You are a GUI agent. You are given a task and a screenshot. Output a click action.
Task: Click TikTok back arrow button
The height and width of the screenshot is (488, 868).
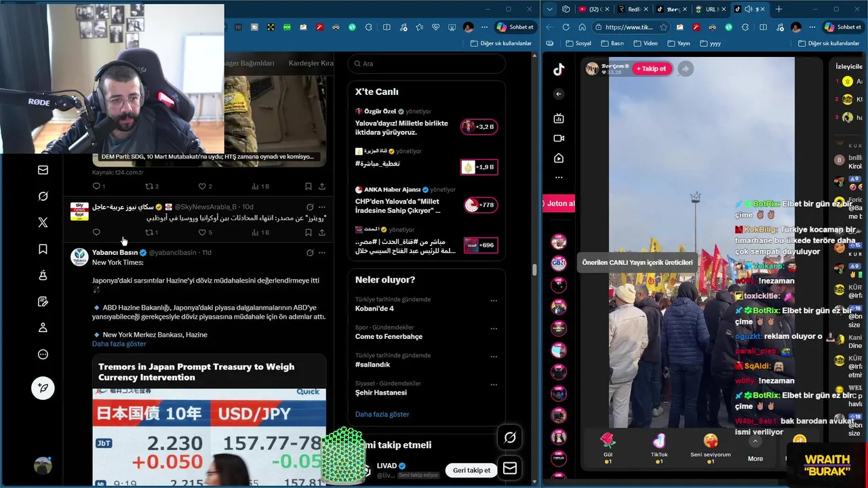(x=559, y=94)
